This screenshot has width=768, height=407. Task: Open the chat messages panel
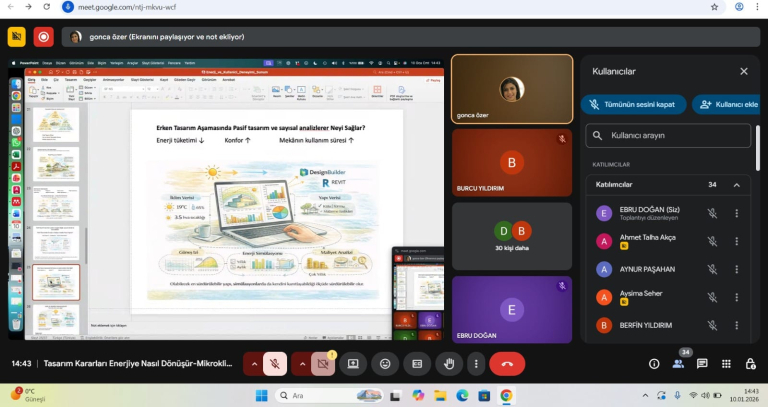coord(702,364)
